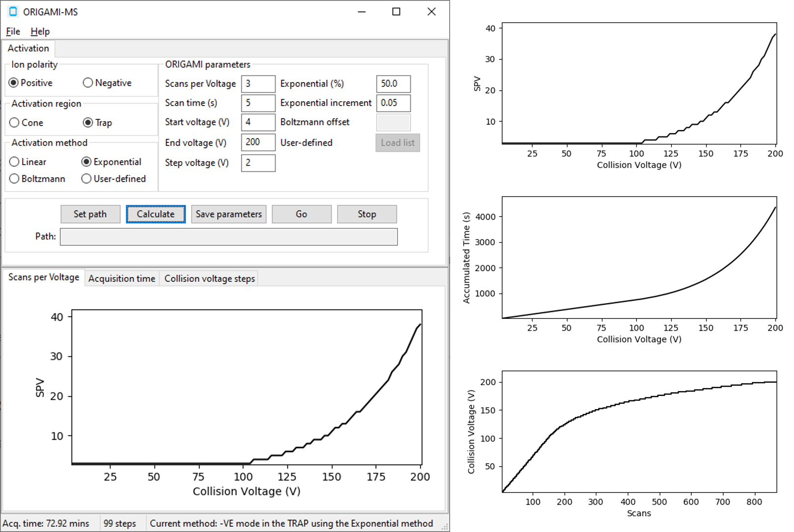Focus the Scan time (s) input field

click(x=258, y=103)
